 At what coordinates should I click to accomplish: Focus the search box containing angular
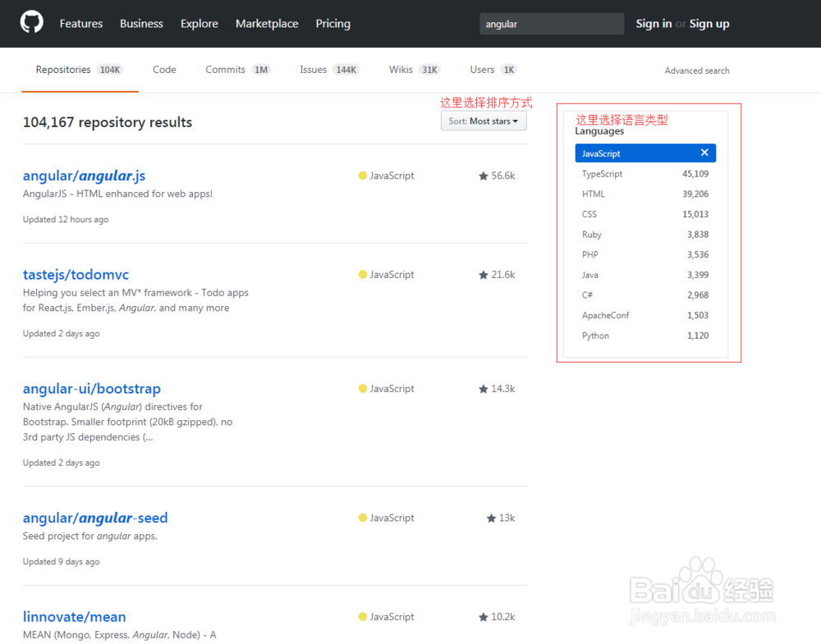[x=552, y=24]
